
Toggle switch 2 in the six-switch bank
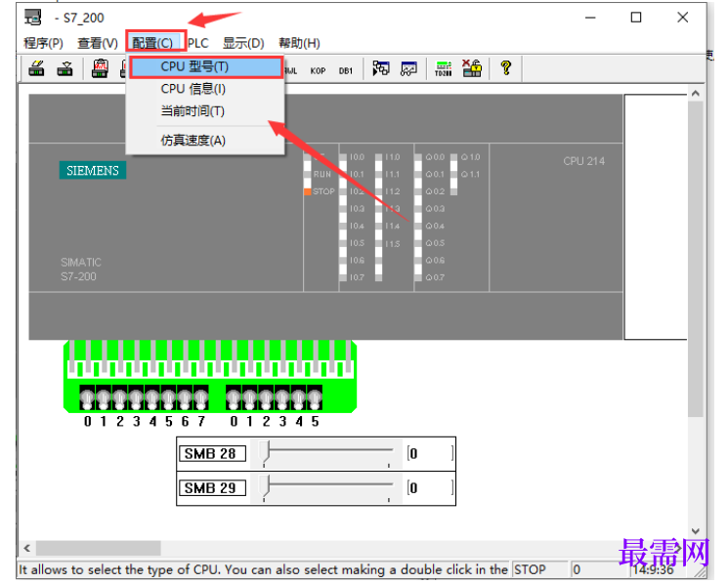[266, 397]
